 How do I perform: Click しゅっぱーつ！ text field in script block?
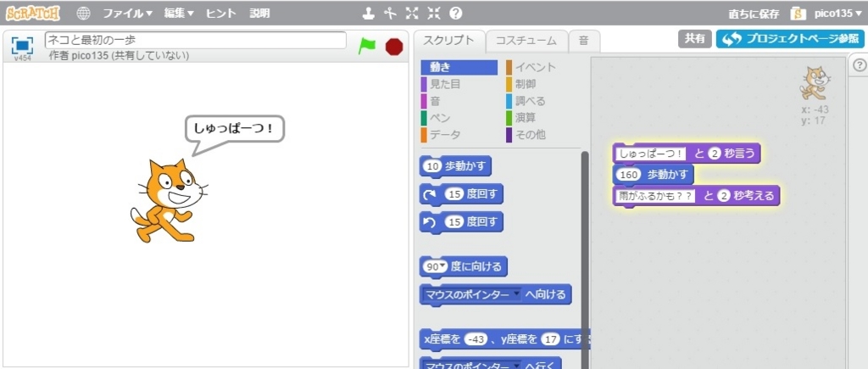click(650, 154)
